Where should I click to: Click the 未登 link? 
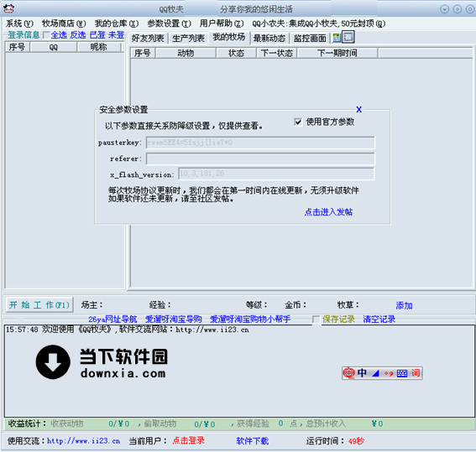click(x=116, y=35)
